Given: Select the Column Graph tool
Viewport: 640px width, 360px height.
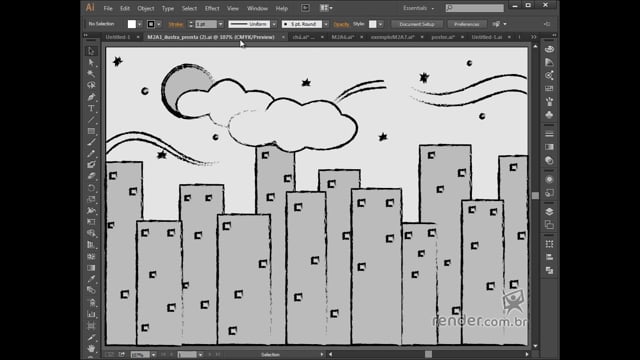Looking at the screenshot, I should (x=91, y=314).
